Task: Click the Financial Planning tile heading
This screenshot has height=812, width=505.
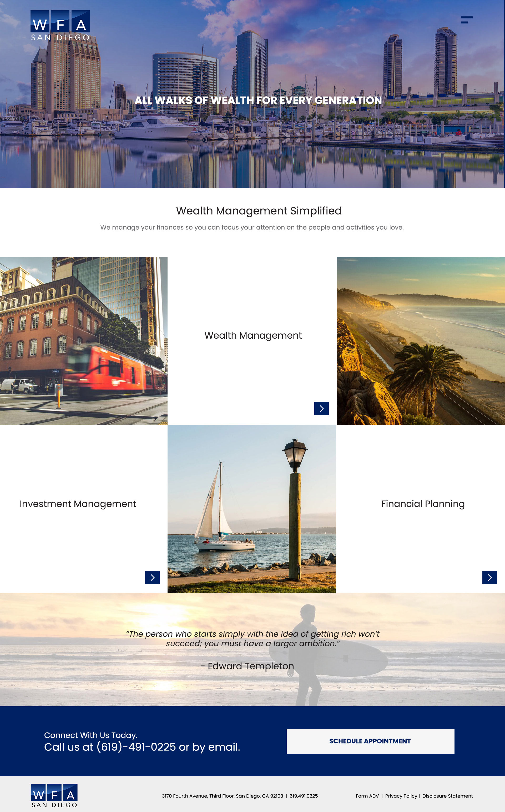Action: tap(422, 504)
